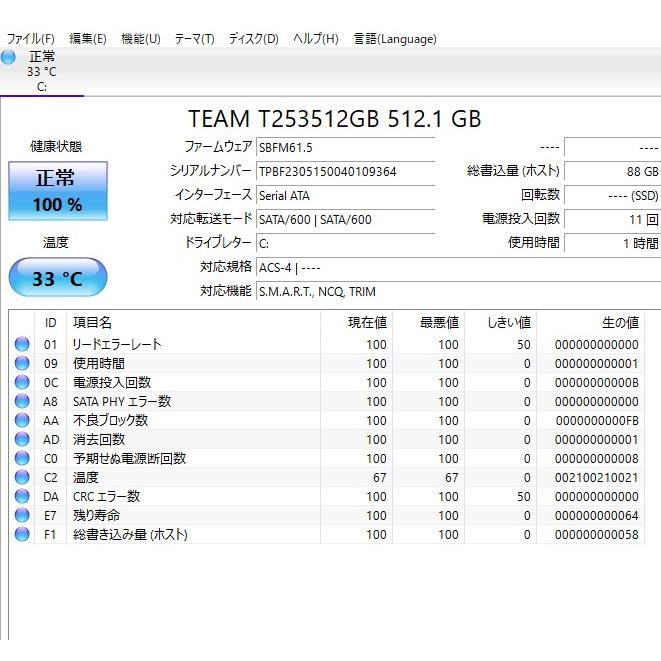Screen dimensions: 661x661
Task: Click status orb for 09 使用時間
Action: pos(22,363)
